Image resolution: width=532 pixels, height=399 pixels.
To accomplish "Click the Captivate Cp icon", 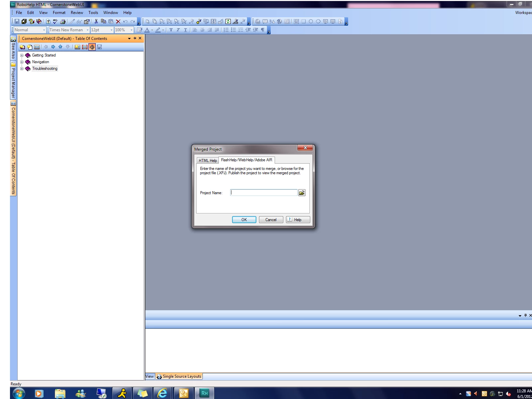I will (287, 22).
